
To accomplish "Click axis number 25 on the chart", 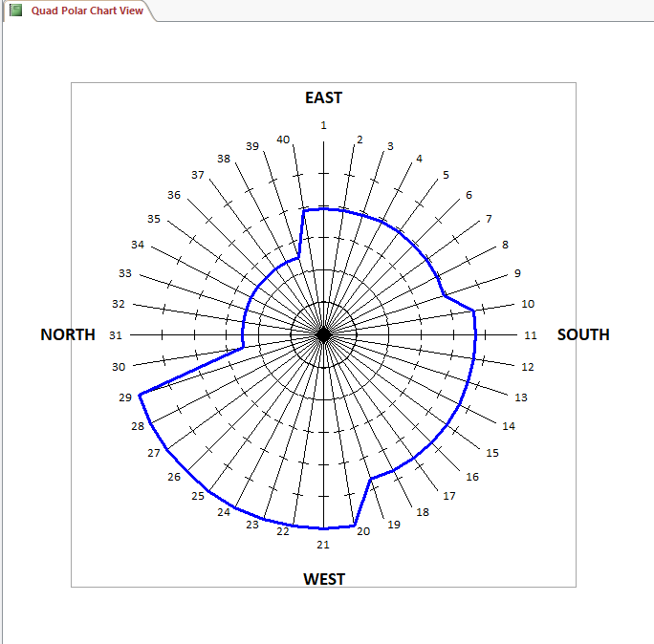I will (198, 496).
